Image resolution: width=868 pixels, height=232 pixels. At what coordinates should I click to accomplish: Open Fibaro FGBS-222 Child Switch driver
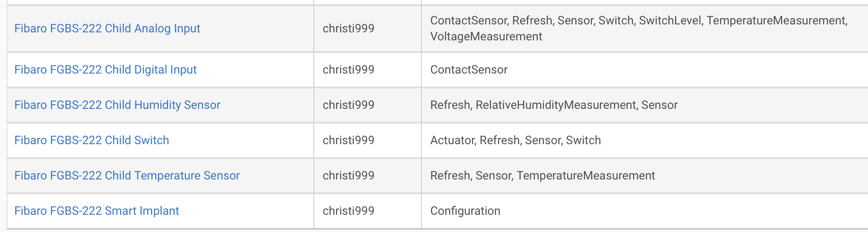[92, 140]
